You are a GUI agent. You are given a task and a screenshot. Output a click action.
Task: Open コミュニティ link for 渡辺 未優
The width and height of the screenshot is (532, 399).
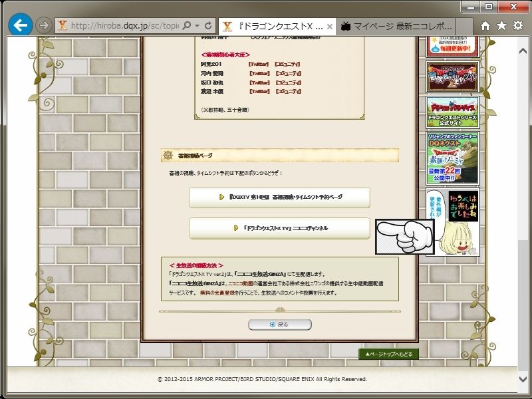pos(289,91)
